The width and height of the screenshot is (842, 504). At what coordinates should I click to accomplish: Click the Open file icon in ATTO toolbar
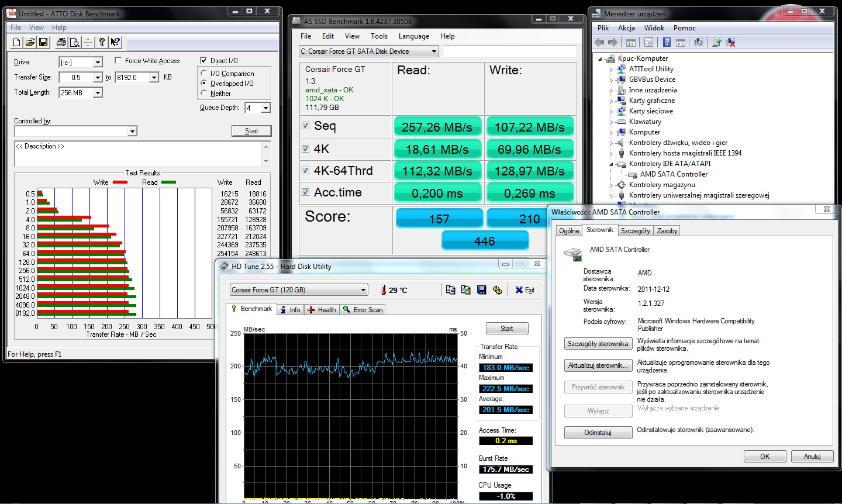pyautogui.click(x=30, y=42)
